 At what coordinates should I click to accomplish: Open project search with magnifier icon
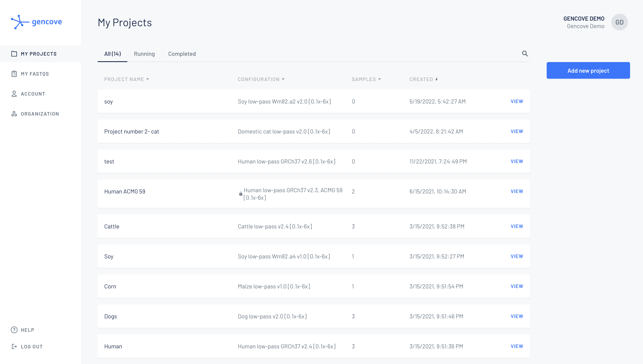click(525, 54)
